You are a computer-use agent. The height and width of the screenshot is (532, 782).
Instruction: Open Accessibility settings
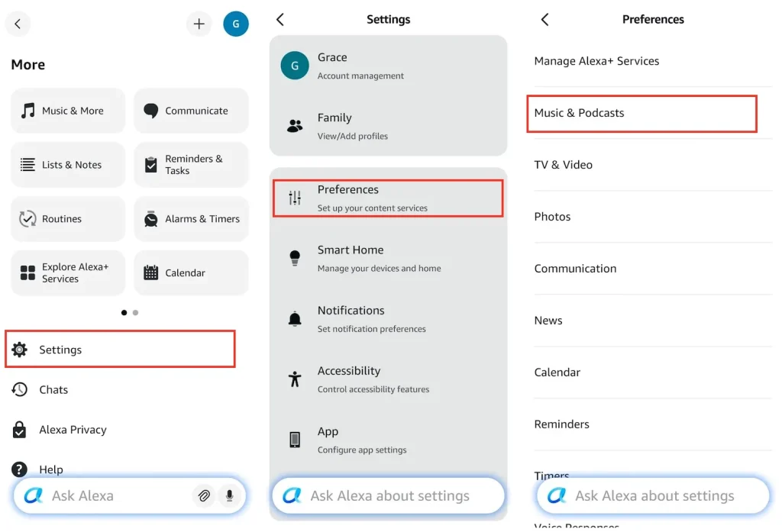click(x=389, y=379)
